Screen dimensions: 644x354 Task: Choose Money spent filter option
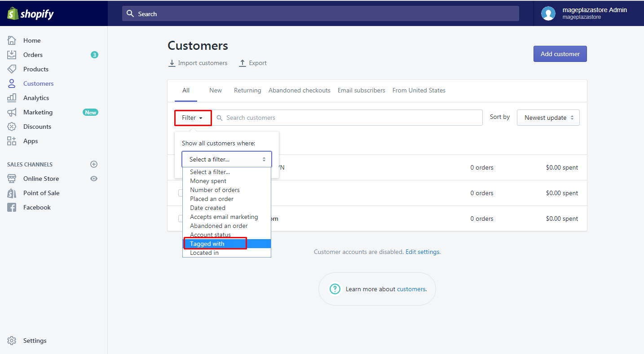pyautogui.click(x=227, y=181)
